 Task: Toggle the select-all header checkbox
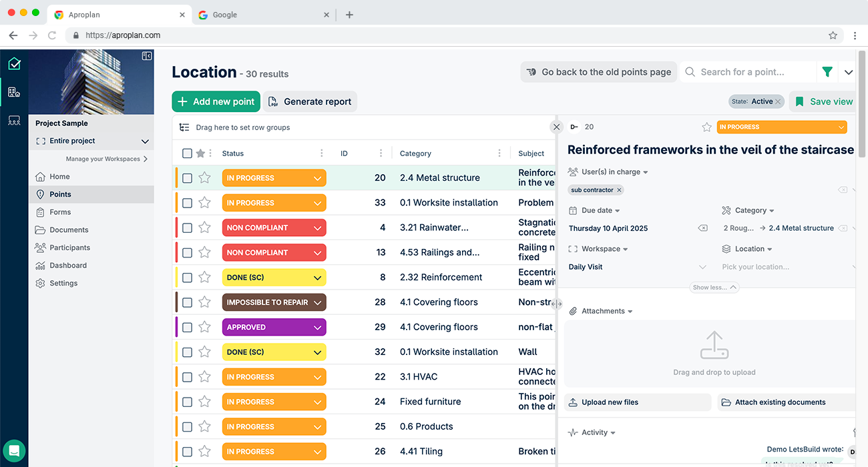pyautogui.click(x=188, y=153)
